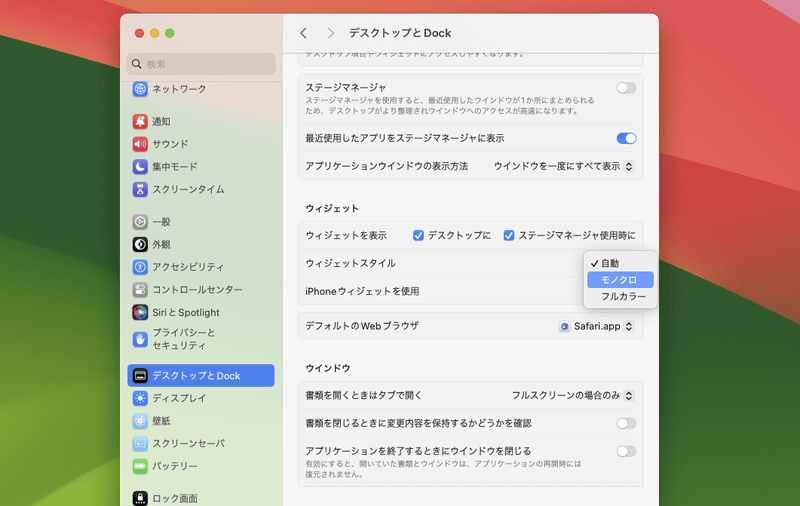The image size is (800, 506).
Task: Open サウンド settings label
Action: pyautogui.click(x=170, y=144)
